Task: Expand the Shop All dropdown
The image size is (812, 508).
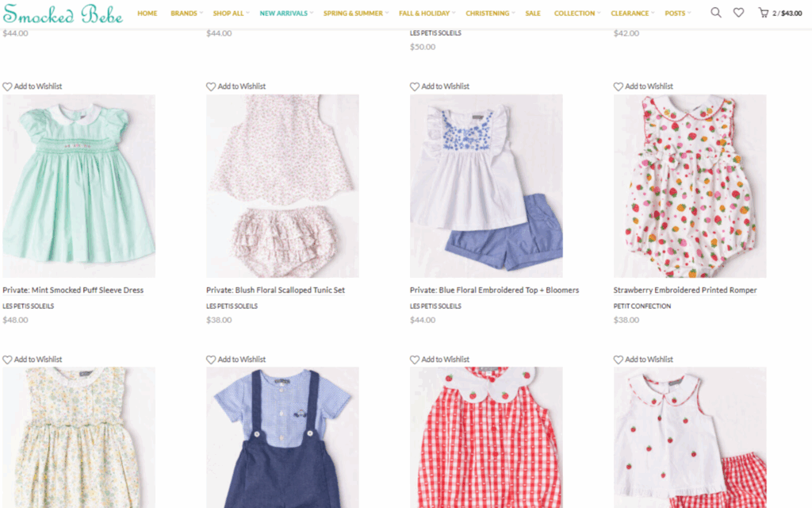Action: pos(231,13)
